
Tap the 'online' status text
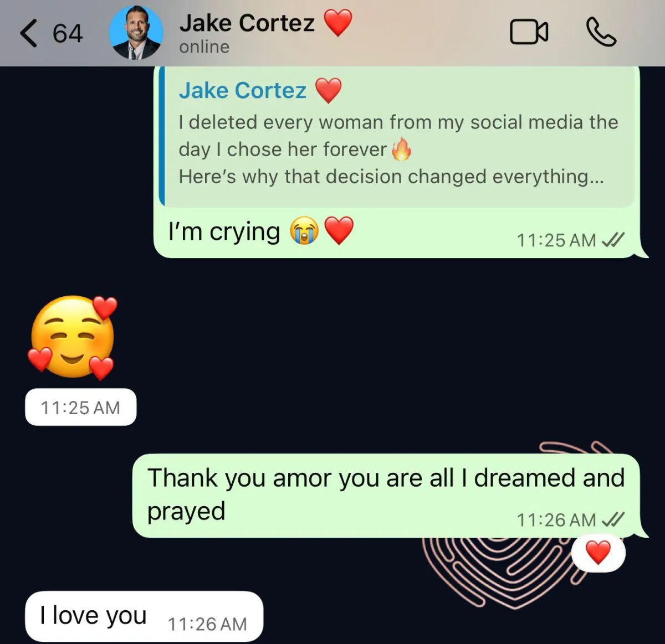204,47
